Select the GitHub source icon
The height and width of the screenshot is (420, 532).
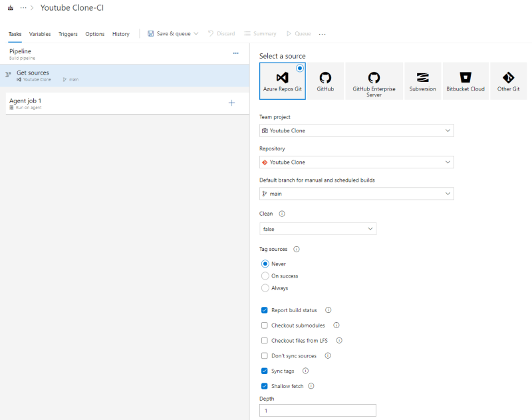click(x=325, y=77)
